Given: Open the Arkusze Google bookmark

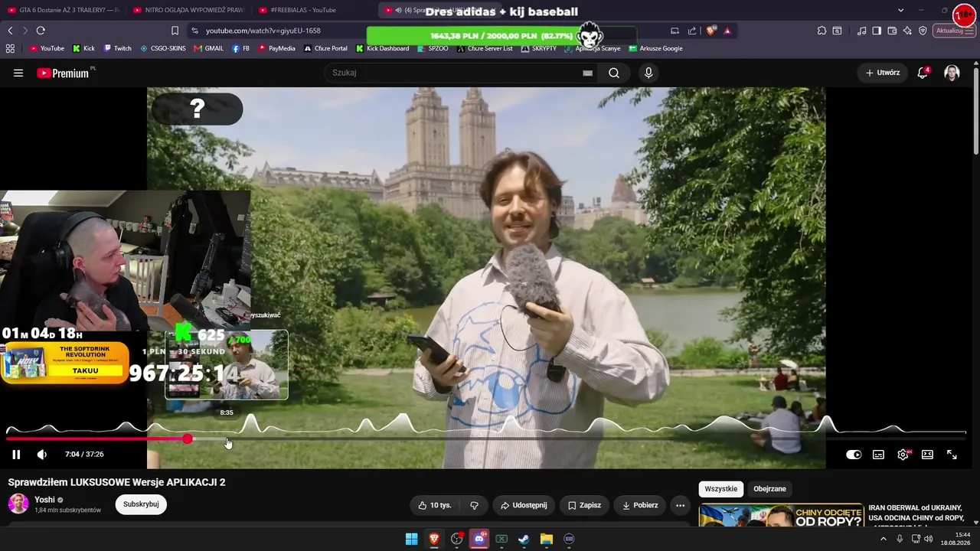Looking at the screenshot, I should point(655,48).
